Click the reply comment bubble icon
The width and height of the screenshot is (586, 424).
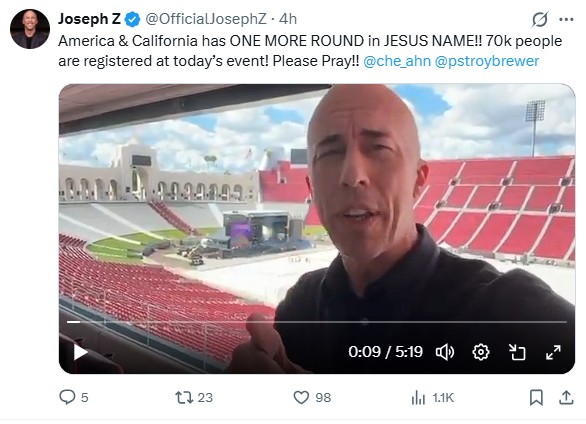(67, 397)
